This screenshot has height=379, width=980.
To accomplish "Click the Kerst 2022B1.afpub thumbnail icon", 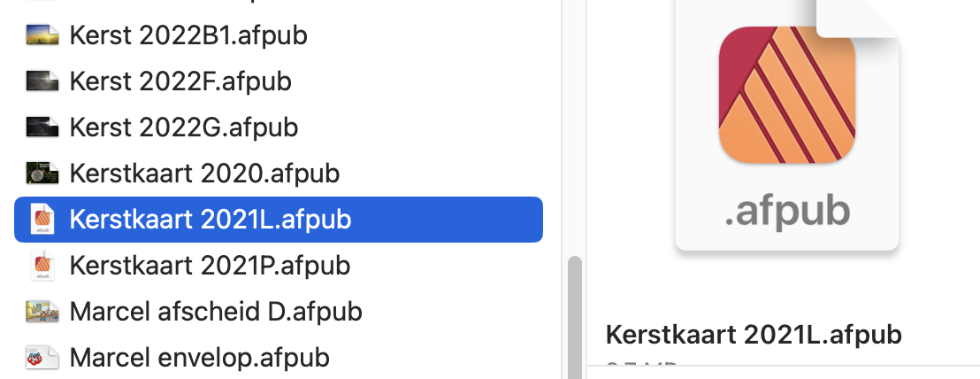I will click(x=42, y=35).
